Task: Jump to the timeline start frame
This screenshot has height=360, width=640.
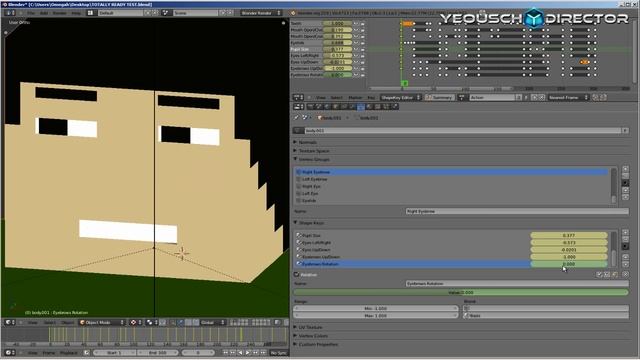Action: tap(225, 353)
